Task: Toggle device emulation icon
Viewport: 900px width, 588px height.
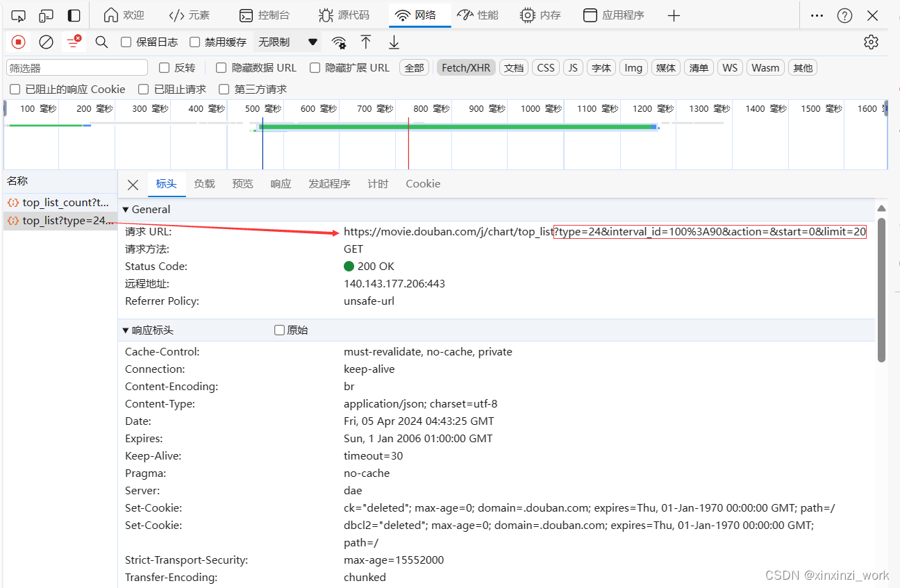Action: [x=46, y=15]
